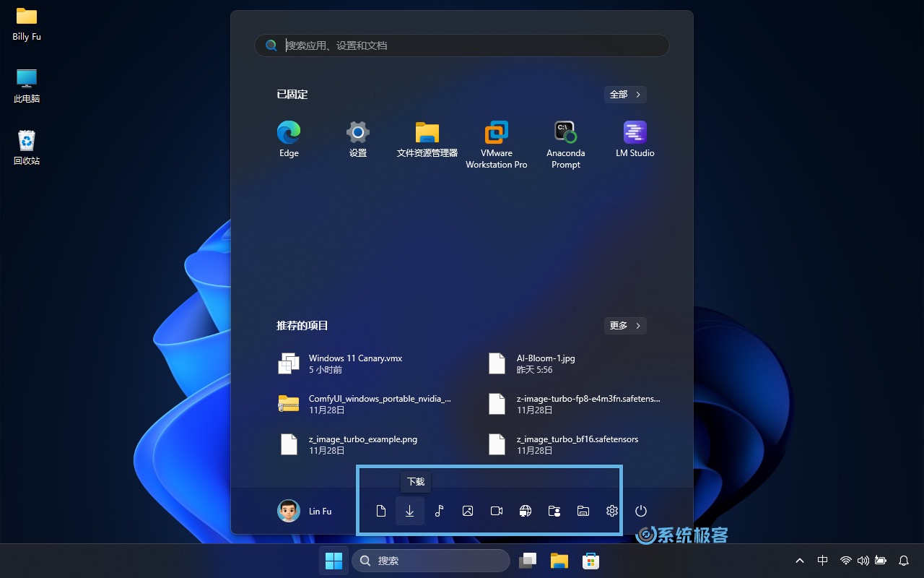Click the power button in Start menu
Viewport: 924px width, 578px height.
click(641, 511)
